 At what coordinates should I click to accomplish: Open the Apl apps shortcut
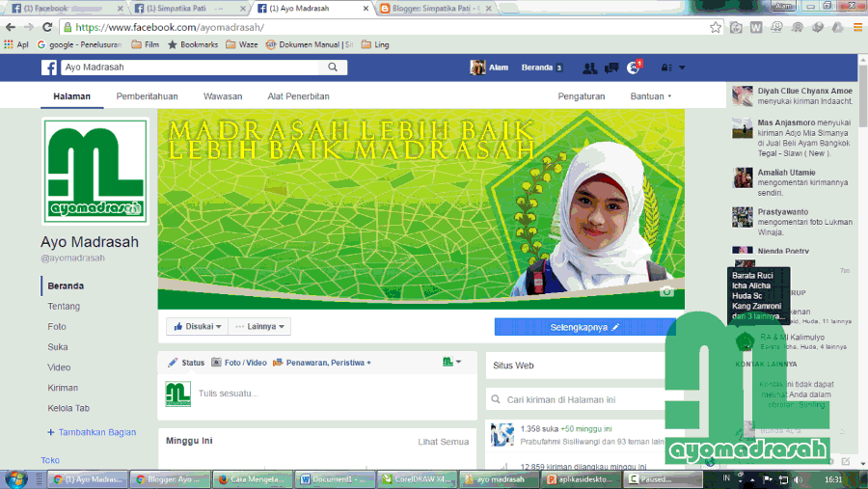click(x=16, y=45)
